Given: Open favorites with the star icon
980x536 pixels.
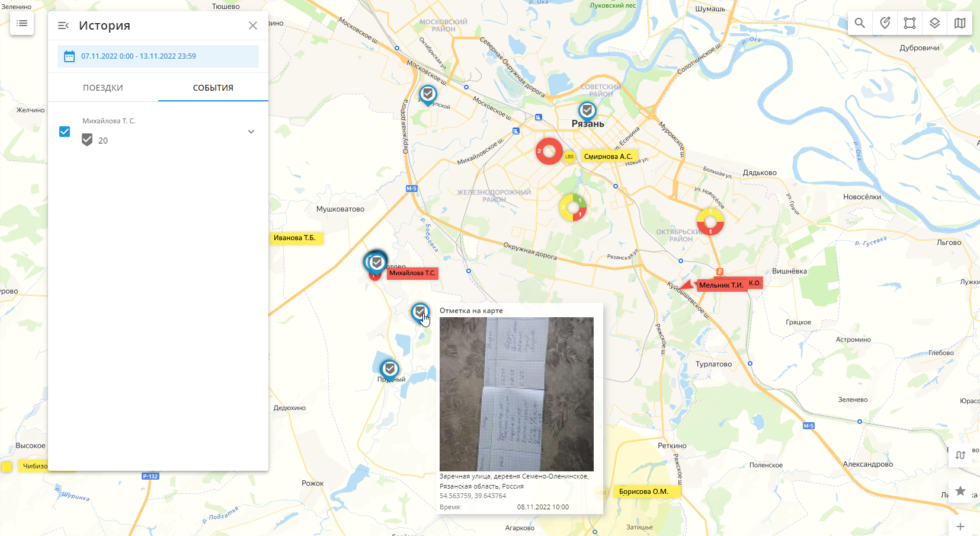Looking at the screenshot, I should point(960,490).
